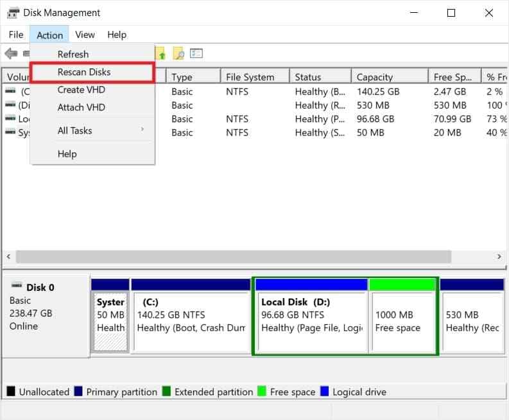Sort by % Free column header

click(x=495, y=77)
